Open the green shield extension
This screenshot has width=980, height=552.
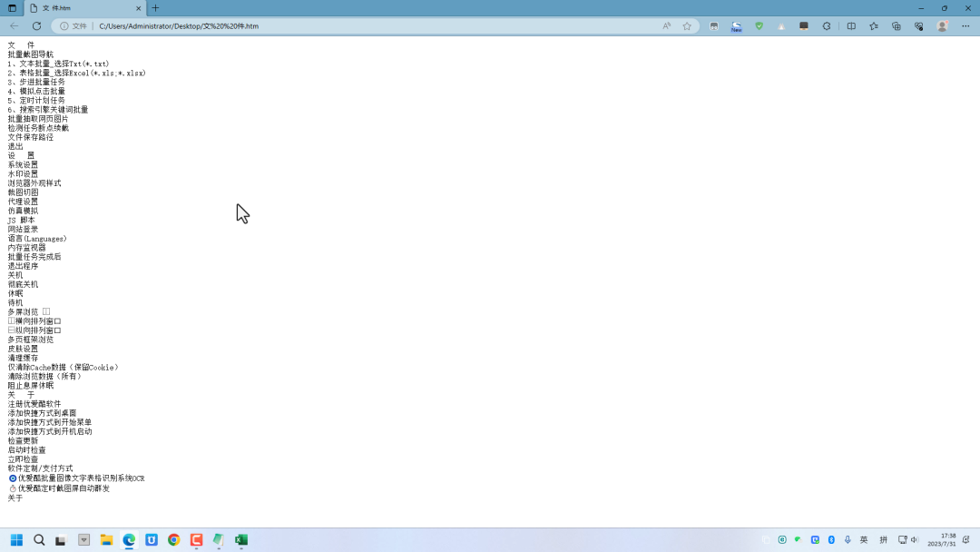pyautogui.click(x=759, y=26)
